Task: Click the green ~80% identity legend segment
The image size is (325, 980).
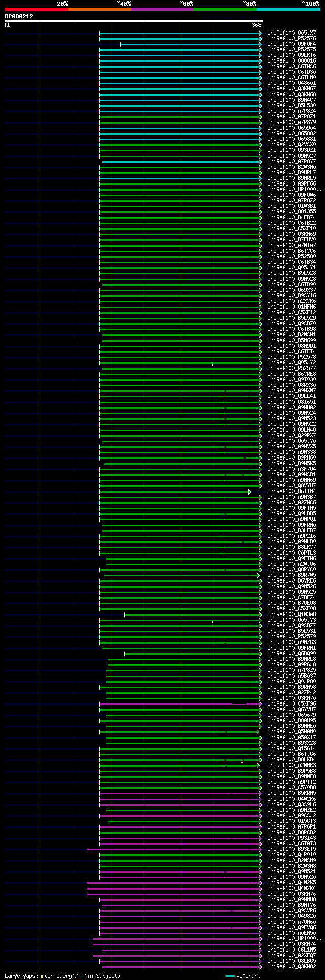Action: (225, 9)
